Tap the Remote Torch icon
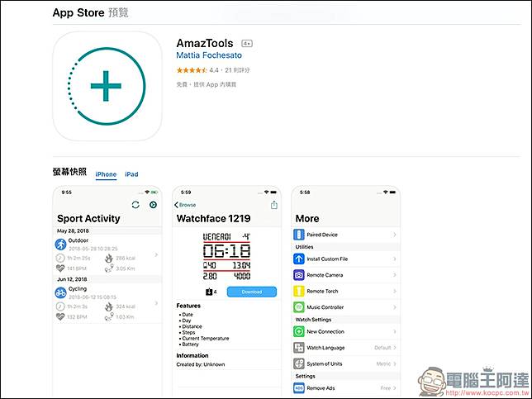 (299, 291)
